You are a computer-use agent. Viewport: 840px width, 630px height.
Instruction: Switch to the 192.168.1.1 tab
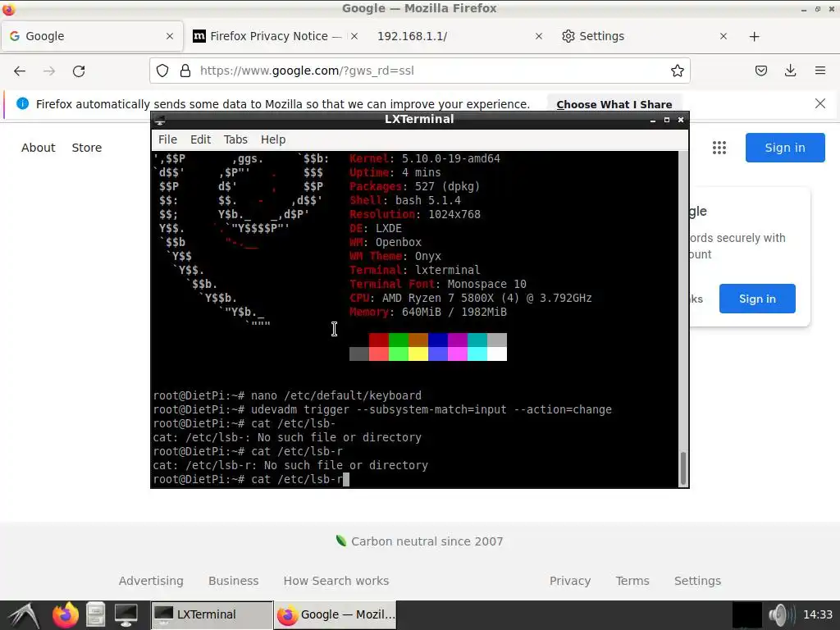(x=459, y=36)
